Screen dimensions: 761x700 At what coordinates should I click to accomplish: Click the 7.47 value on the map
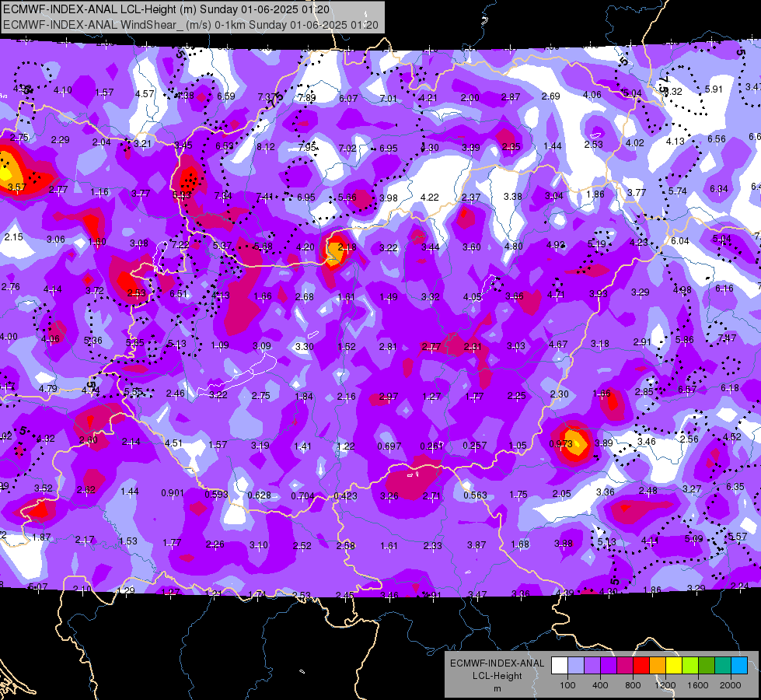pyautogui.click(x=727, y=338)
